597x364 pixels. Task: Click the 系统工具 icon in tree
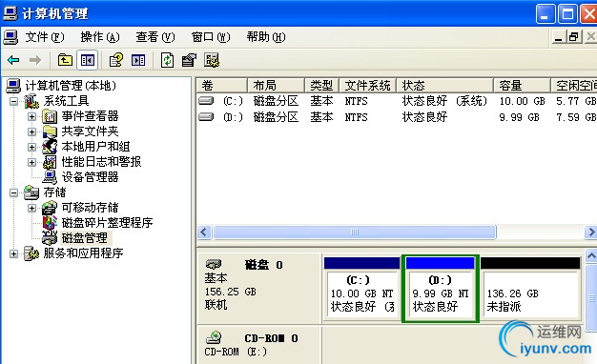pos(31,101)
